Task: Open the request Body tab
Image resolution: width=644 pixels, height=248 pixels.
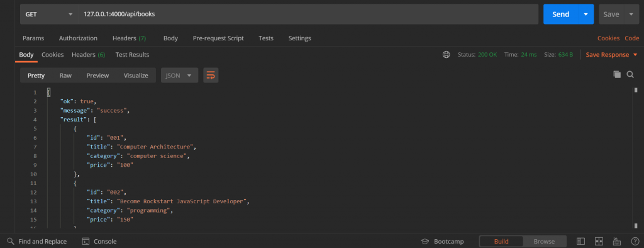Action: pyautogui.click(x=170, y=38)
